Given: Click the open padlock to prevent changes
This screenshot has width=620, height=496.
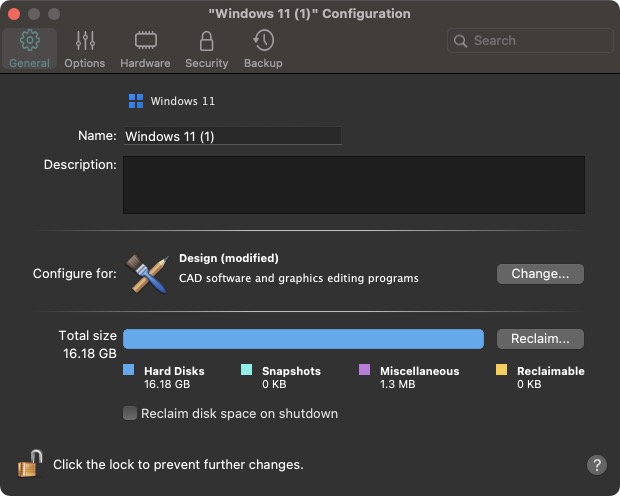Looking at the screenshot, I should (x=30, y=463).
